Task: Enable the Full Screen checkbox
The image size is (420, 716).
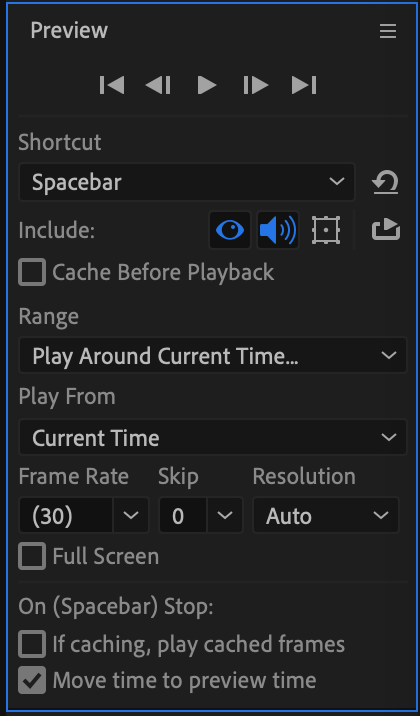Action: click(x=32, y=556)
